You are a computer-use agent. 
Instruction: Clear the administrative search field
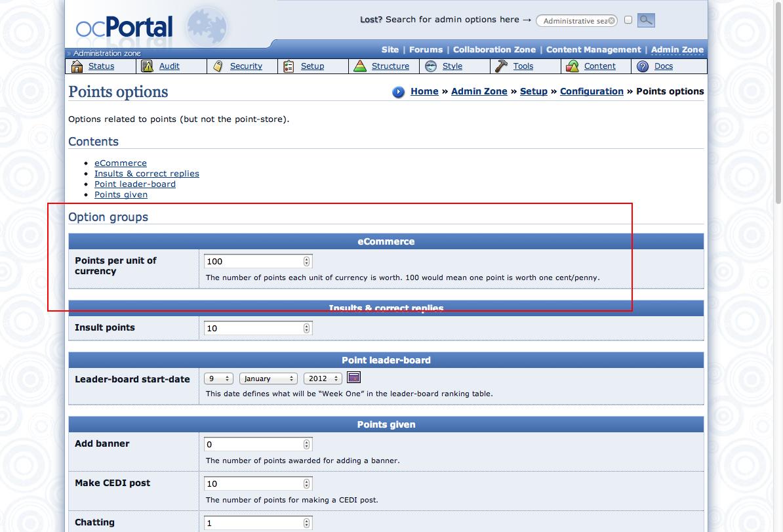coord(612,21)
